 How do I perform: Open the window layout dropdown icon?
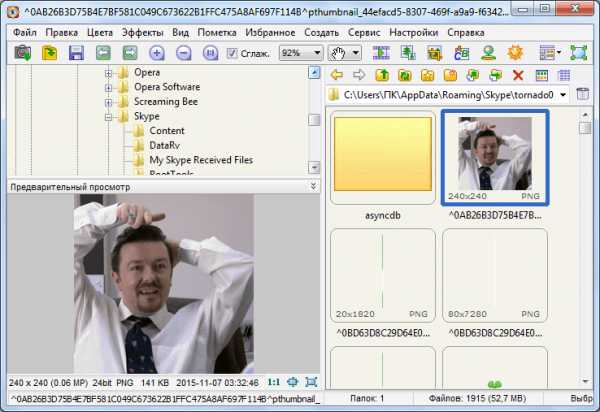550,53
